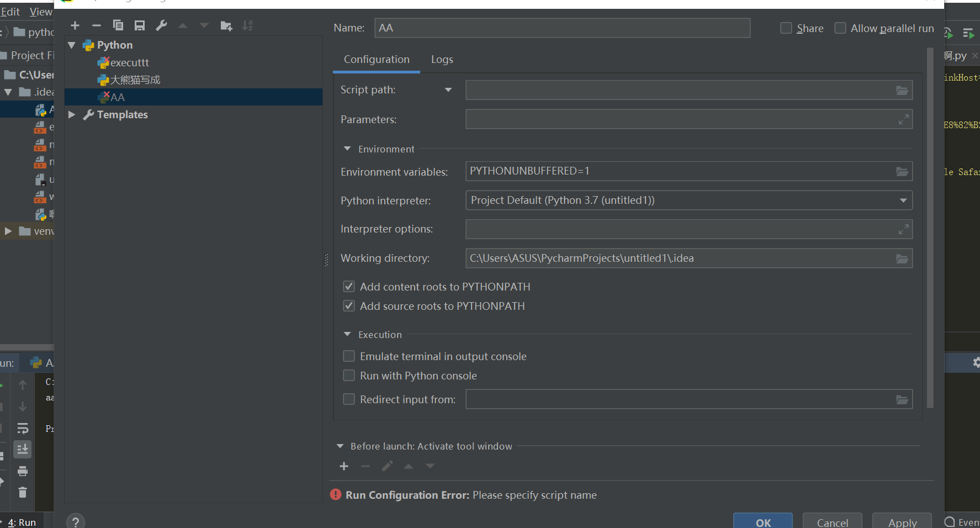Check the Allow parallel run option

click(840, 28)
